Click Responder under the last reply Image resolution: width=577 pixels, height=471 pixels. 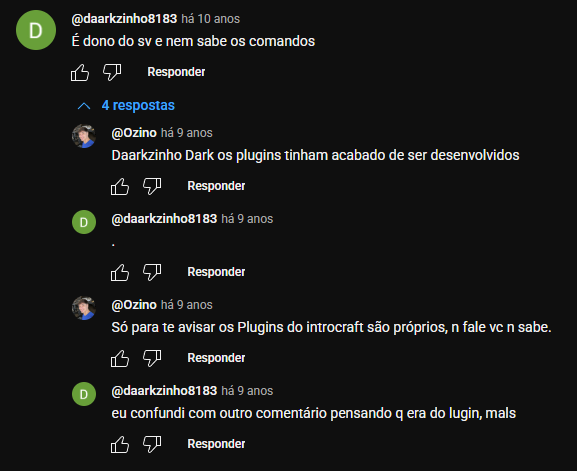pos(216,444)
